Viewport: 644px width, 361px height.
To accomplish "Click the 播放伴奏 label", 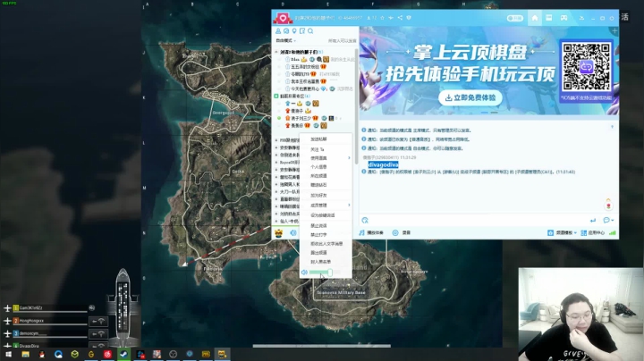I will point(375,232).
